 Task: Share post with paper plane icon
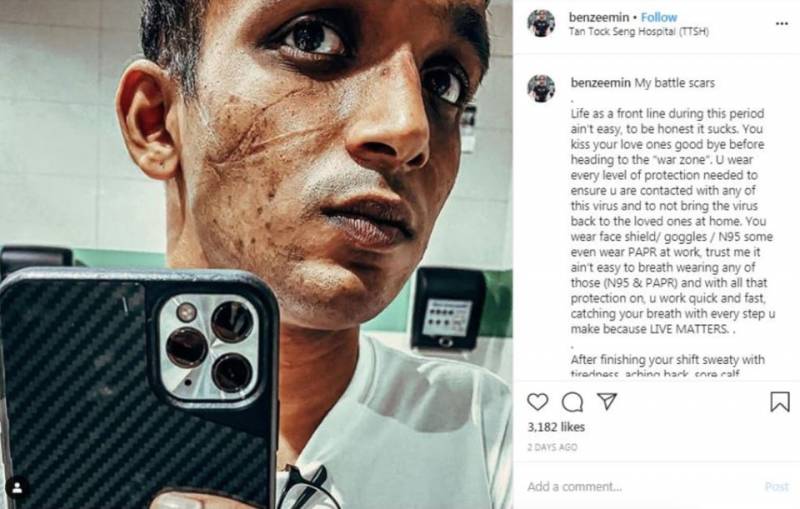tap(607, 401)
